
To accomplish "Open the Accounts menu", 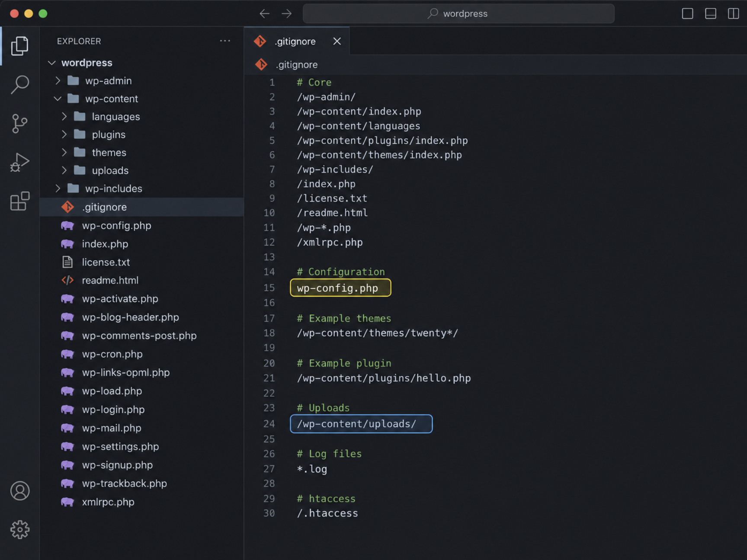I will point(20,491).
